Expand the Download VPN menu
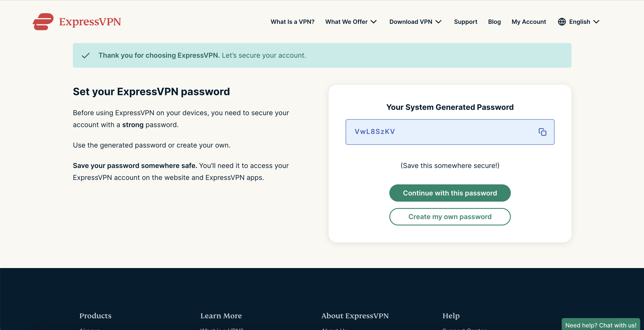The image size is (644, 330). click(416, 22)
